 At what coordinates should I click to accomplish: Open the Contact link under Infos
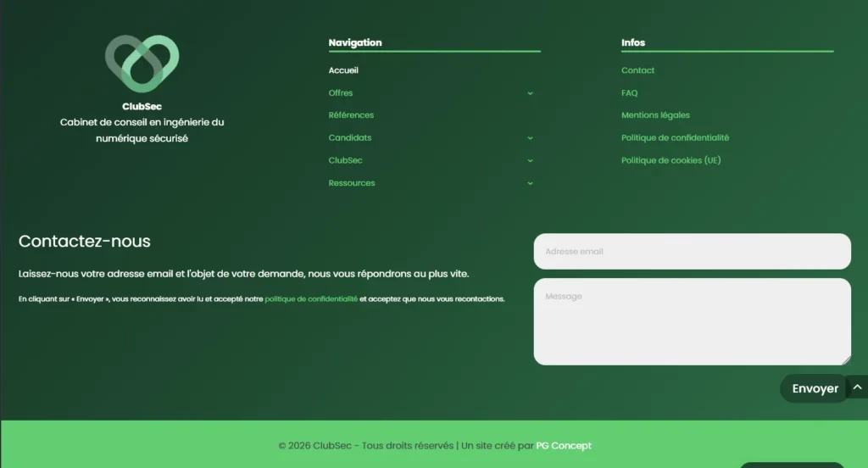(637, 70)
